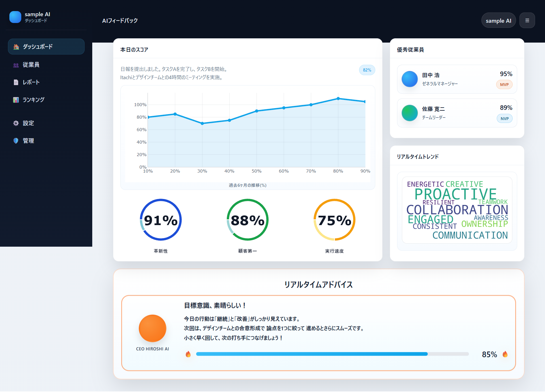Click the people icon beside 従業員
Viewport: 545px width, 392px height.
16,65
